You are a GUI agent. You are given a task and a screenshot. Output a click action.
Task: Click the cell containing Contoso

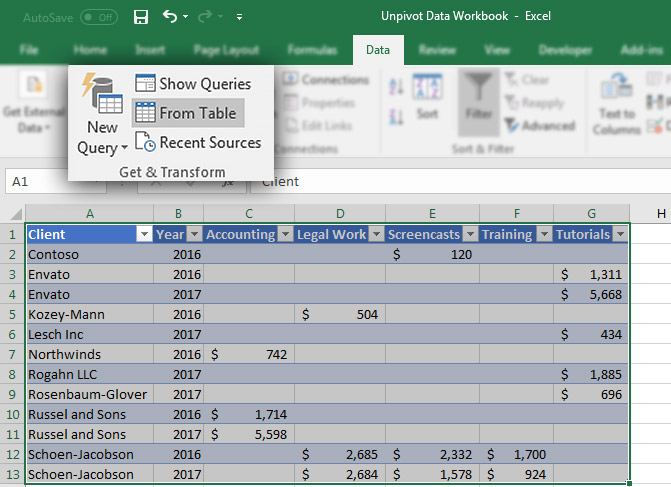point(89,255)
